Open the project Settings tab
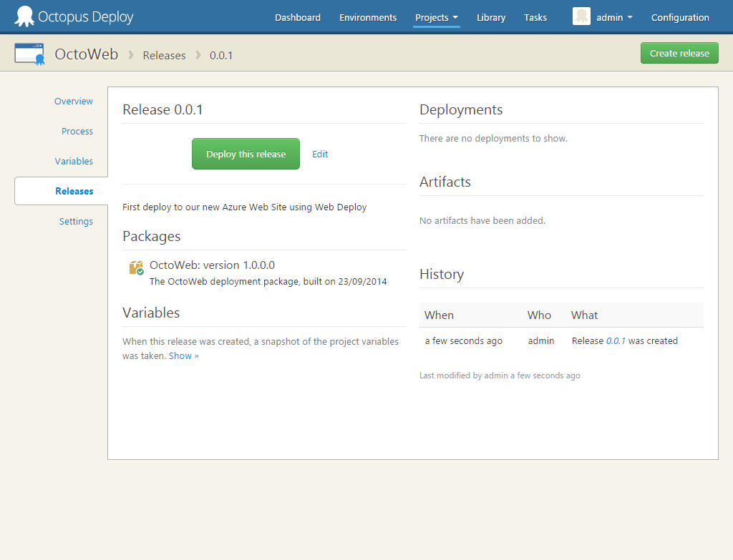Viewport: 733px width, 560px height. 76,221
